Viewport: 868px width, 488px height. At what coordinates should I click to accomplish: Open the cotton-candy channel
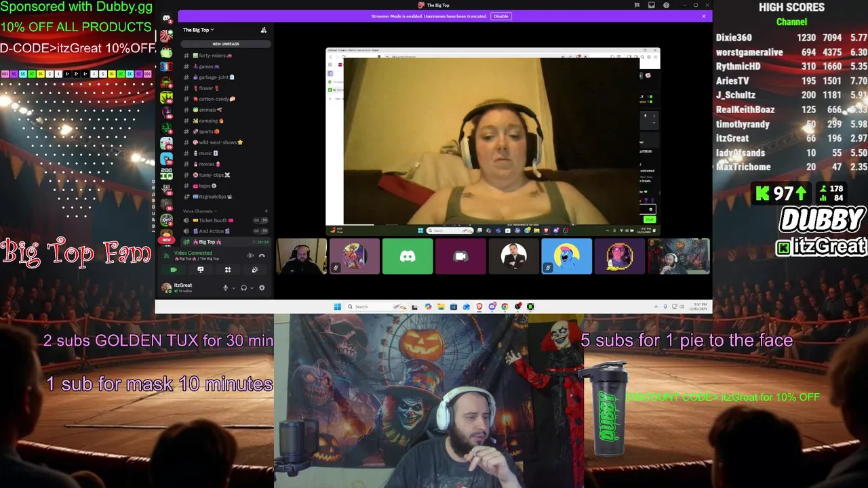[226, 99]
